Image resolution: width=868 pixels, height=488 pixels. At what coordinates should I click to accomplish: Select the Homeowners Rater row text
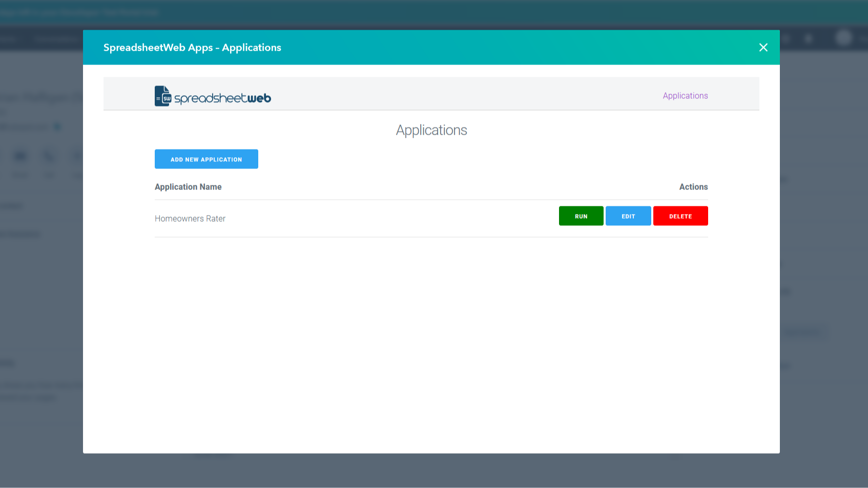190,219
